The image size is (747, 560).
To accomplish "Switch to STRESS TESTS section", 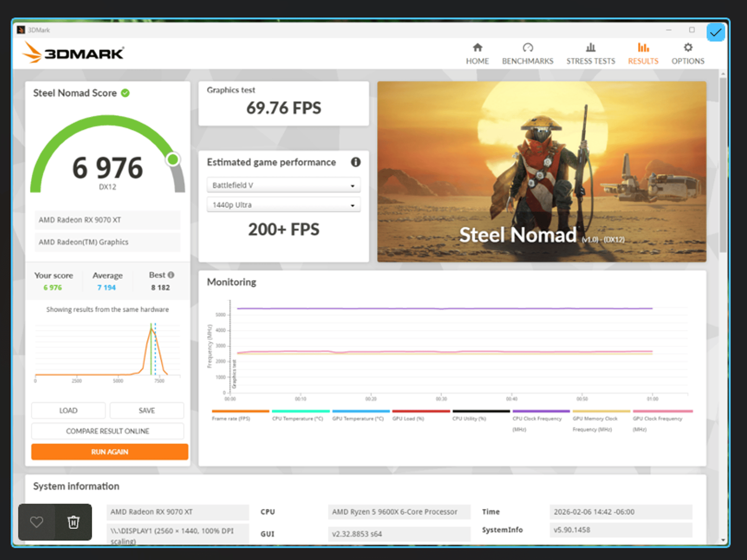I will (591, 61).
